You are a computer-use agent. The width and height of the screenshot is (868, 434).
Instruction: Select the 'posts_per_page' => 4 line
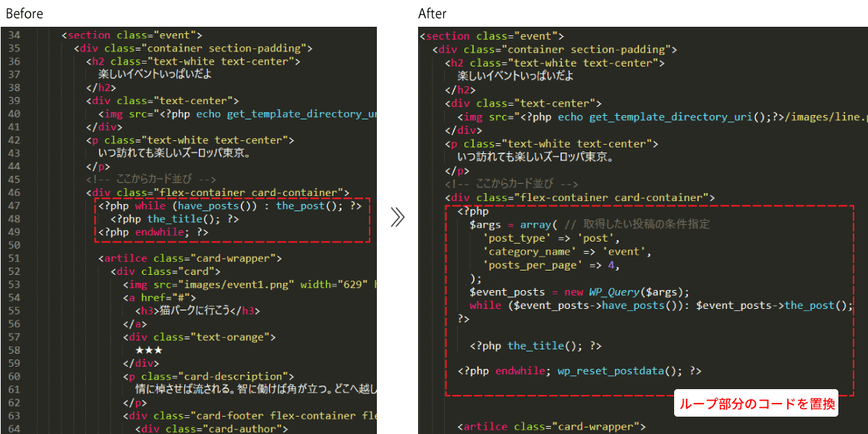pos(551,265)
